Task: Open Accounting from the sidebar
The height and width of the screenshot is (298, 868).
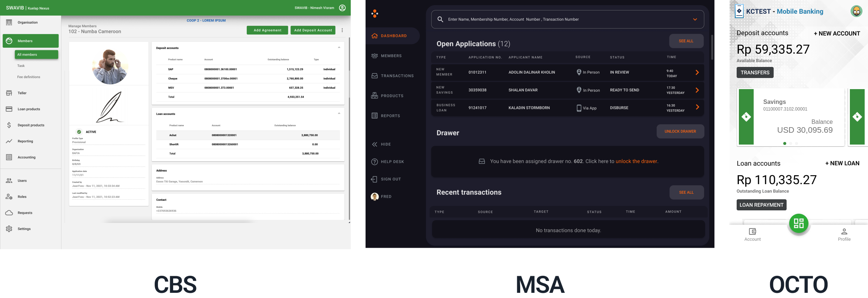Action: click(x=26, y=158)
